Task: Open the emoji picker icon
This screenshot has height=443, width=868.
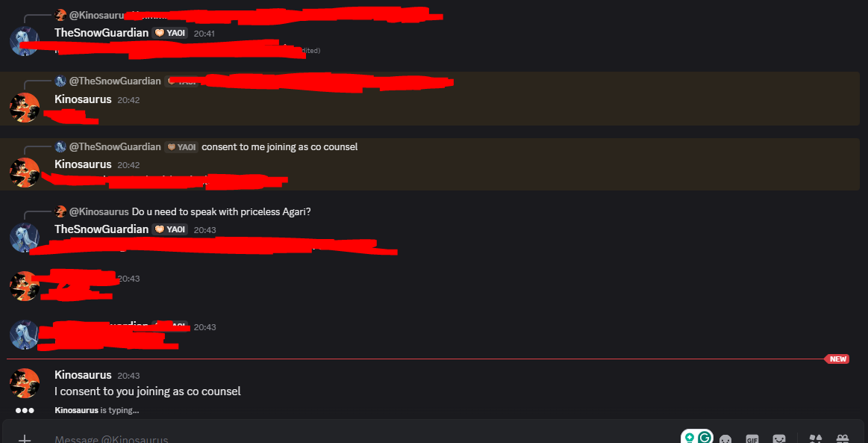Action: click(x=725, y=439)
